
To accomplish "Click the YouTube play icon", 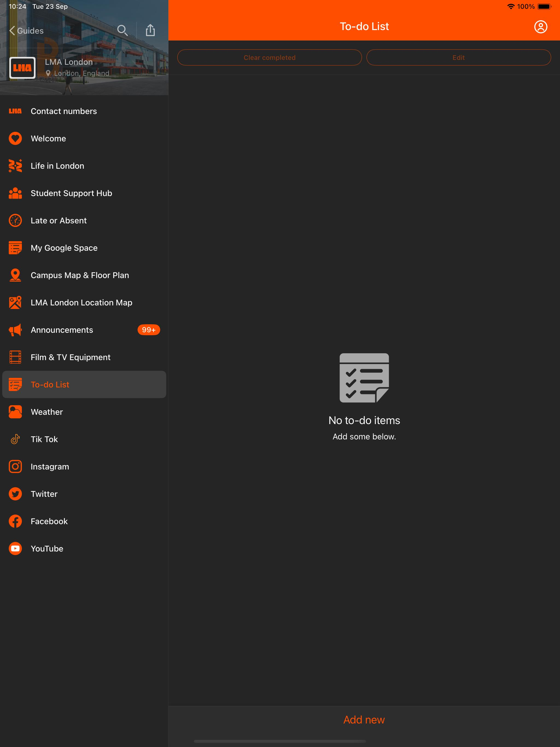I will pyautogui.click(x=15, y=549).
